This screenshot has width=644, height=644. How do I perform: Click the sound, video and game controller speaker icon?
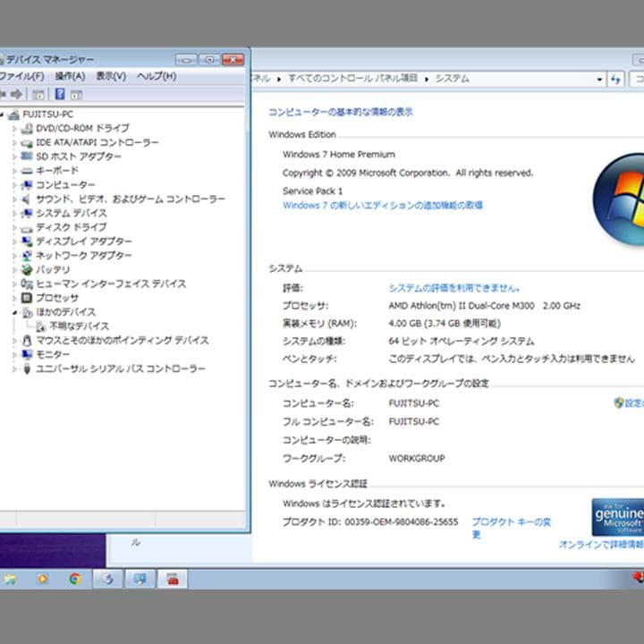[x=27, y=199]
